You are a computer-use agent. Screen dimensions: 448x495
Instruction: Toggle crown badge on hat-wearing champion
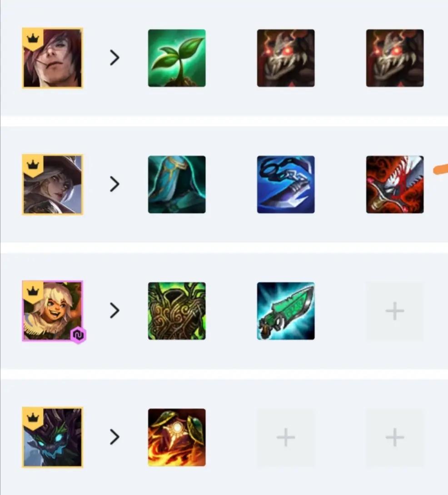(x=33, y=165)
